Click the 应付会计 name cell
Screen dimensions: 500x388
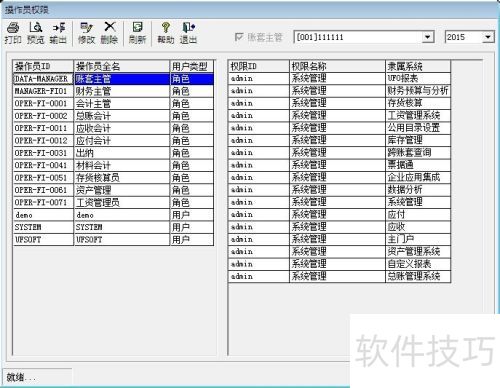(x=122, y=141)
